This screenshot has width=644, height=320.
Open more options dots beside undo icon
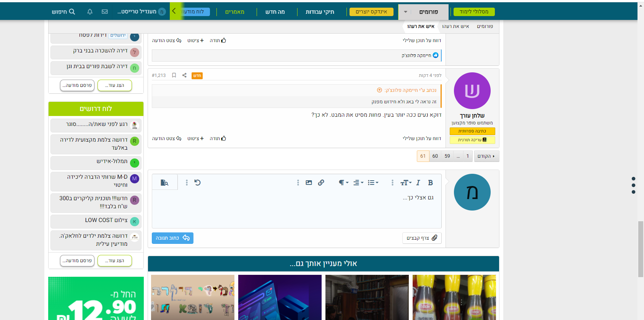[187, 183]
